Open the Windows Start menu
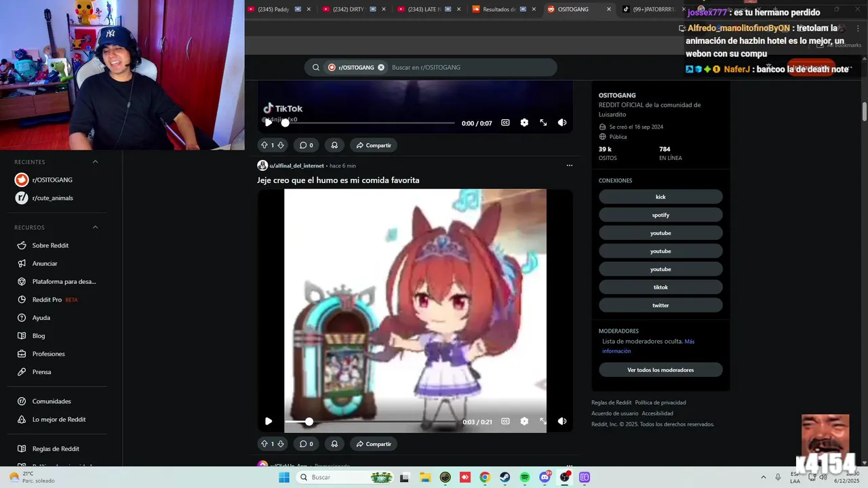The image size is (868, 488). 284,477
